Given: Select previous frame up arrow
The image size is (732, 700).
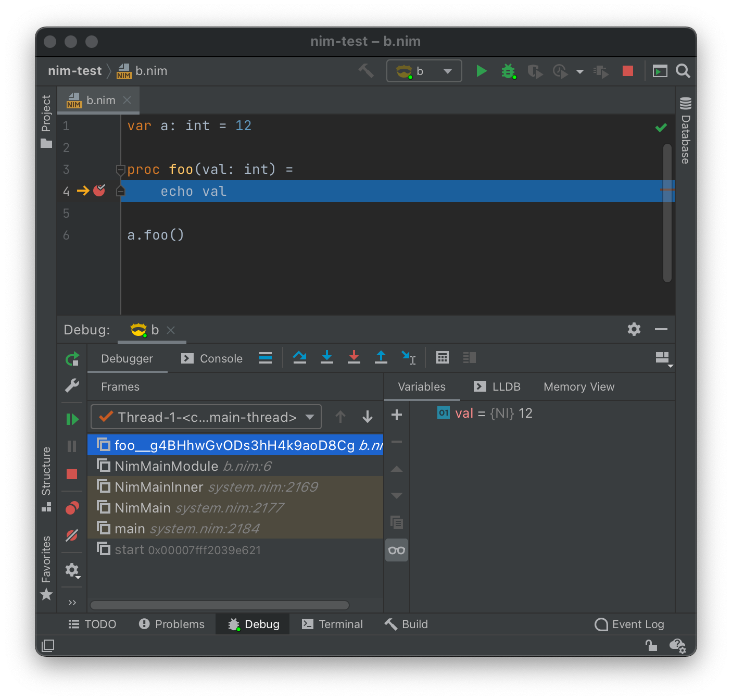Looking at the screenshot, I should [340, 417].
